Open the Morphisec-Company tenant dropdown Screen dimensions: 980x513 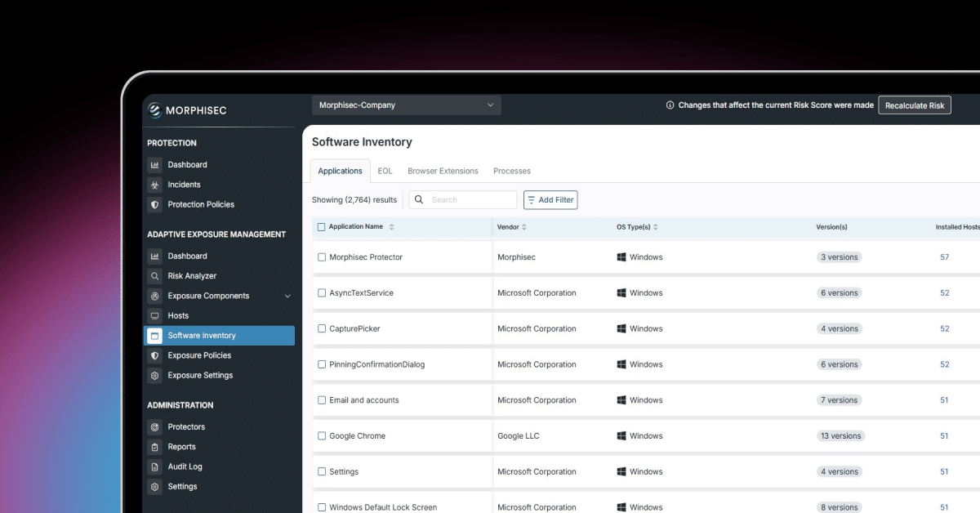point(407,105)
